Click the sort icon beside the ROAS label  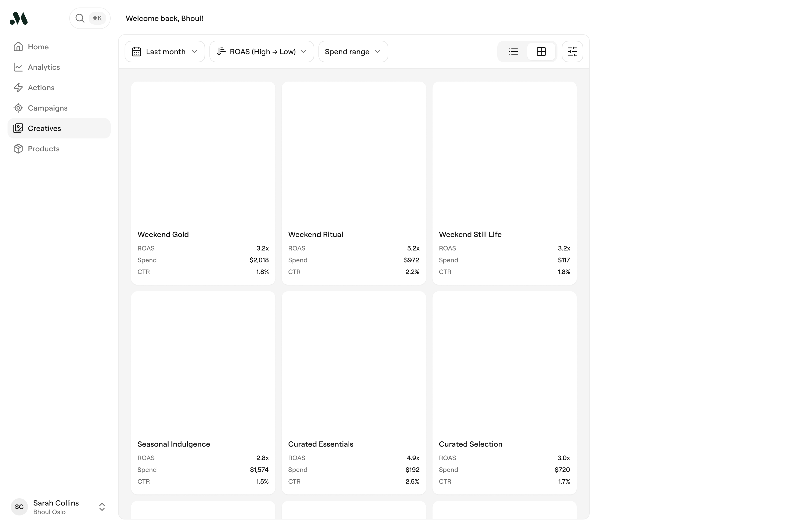click(x=221, y=52)
